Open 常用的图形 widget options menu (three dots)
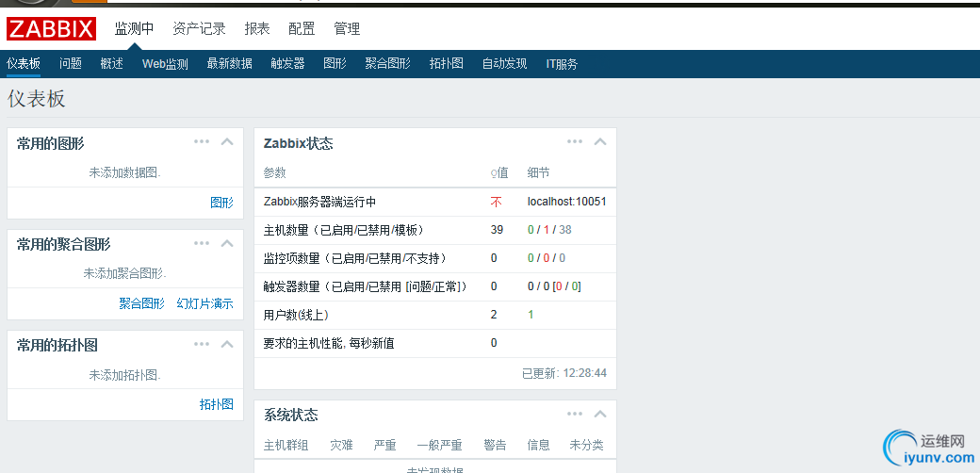 202,142
